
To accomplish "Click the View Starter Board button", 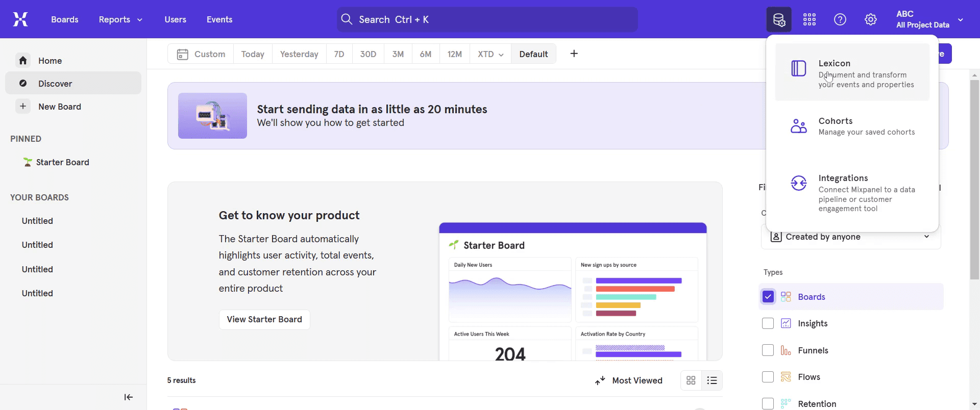I will (x=264, y=319).
